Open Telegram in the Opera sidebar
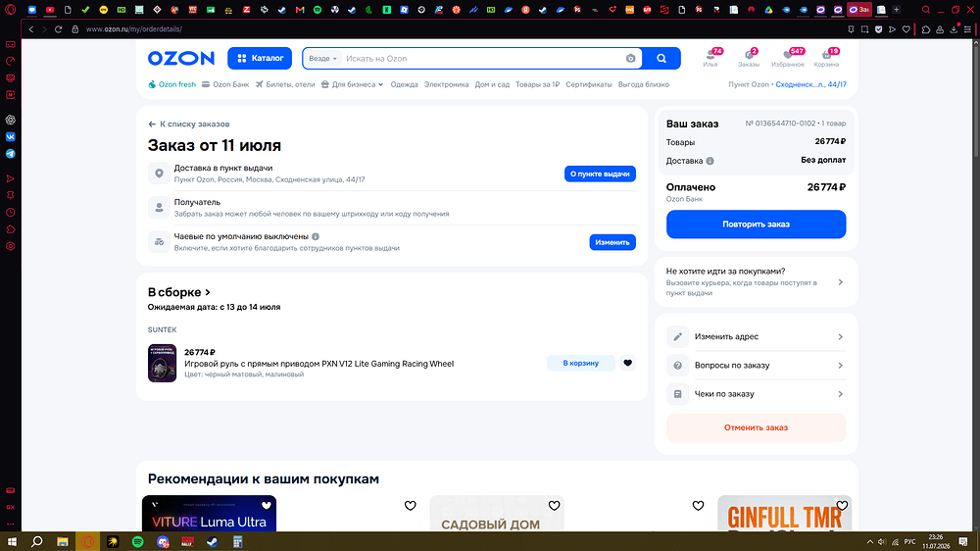980x551 pixels. pyautogui.click(x=11, y=154)
